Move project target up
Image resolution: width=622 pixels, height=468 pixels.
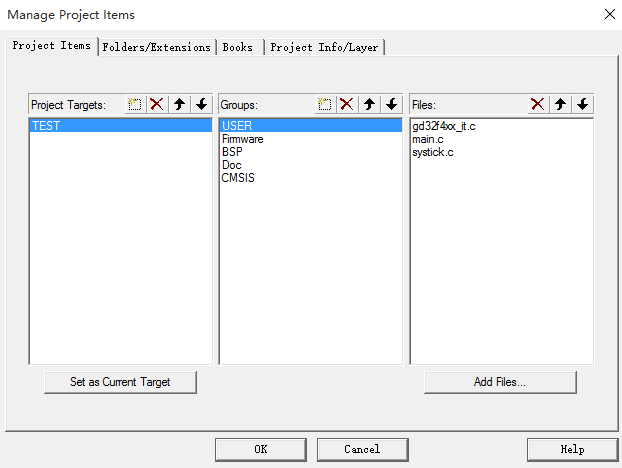pyautogui.click(x=179, y=105)
